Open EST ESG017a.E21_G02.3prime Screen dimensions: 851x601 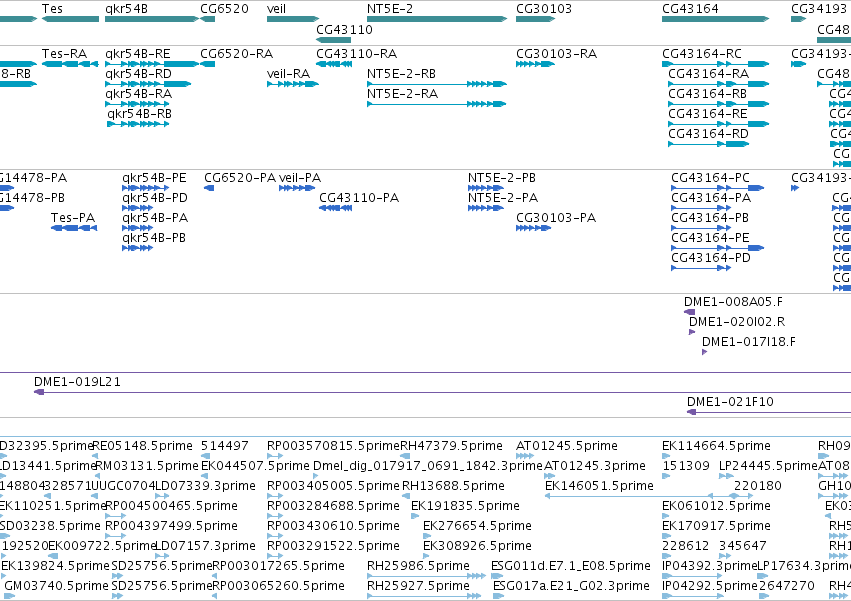coord(571,586)
